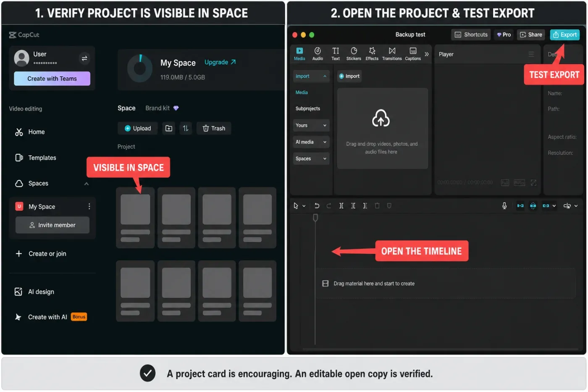Collapse the Import section in media sidebar

point(311,76)
